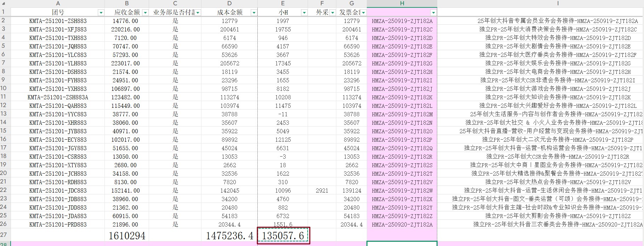Select the cell HMZA-250920-ZJT182A in pink column
The image size is (644, 246).
click(x=402, y=224)
